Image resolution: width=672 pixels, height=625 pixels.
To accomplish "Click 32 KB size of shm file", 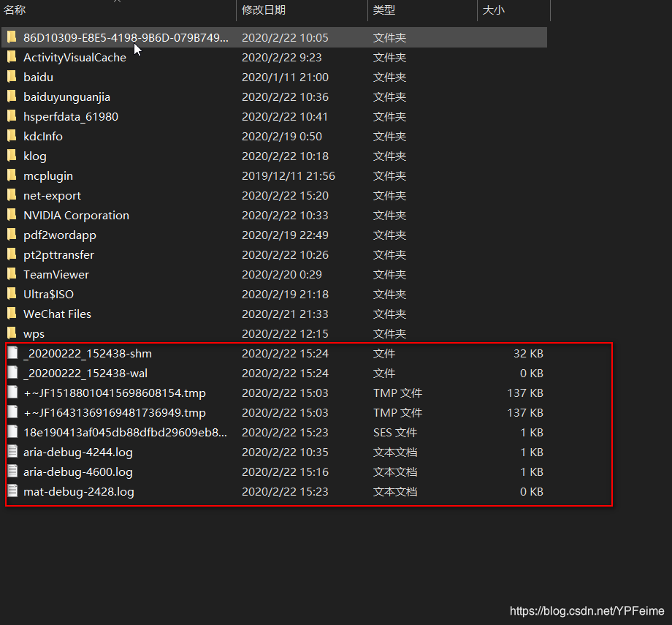I will coord(528,354).
